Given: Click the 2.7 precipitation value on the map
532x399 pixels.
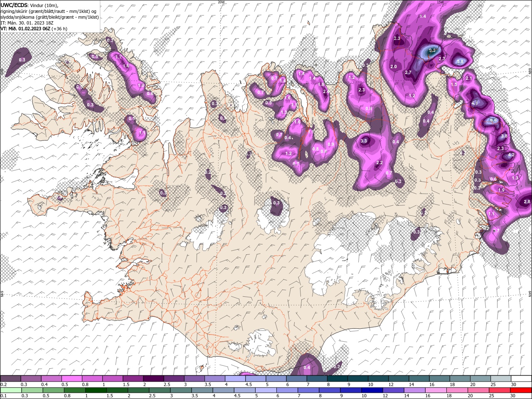Looking at the screenshot, I should point(408,72).
